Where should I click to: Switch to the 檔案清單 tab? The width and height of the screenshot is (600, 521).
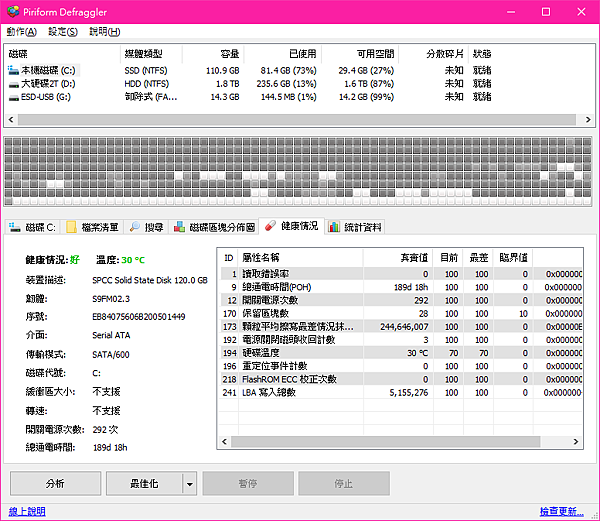coord(93,227)
